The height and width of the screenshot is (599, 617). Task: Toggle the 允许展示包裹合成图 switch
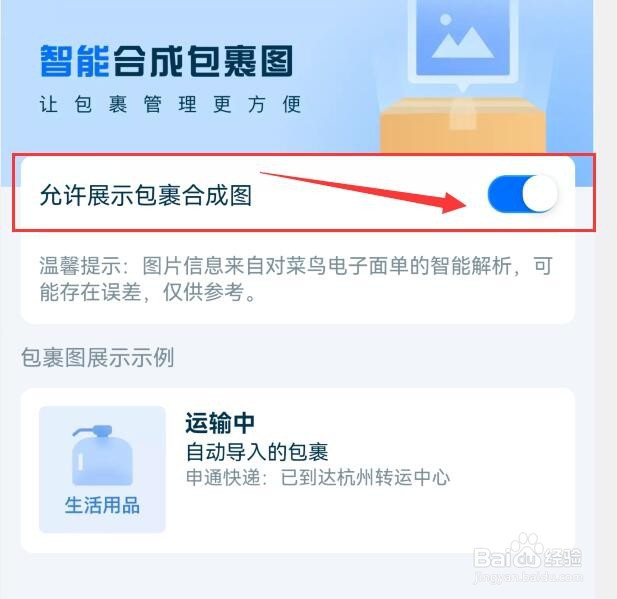coord(523,194)
